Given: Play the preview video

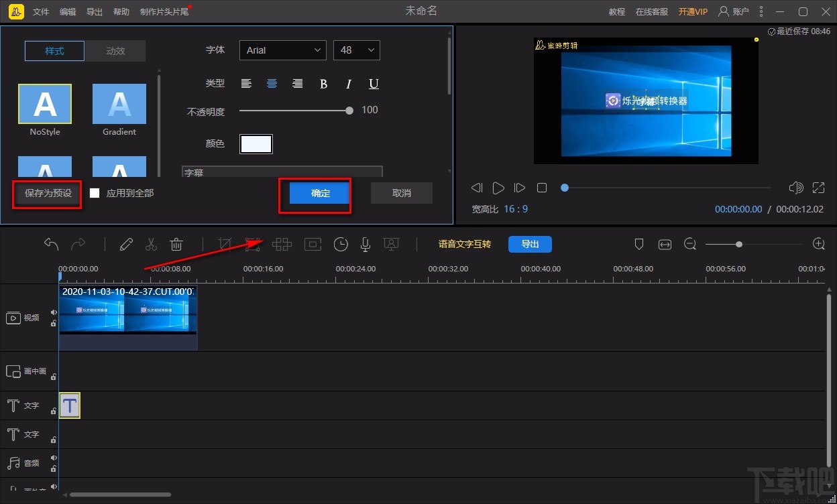Looking at the screenshot, I should point(498,188).
